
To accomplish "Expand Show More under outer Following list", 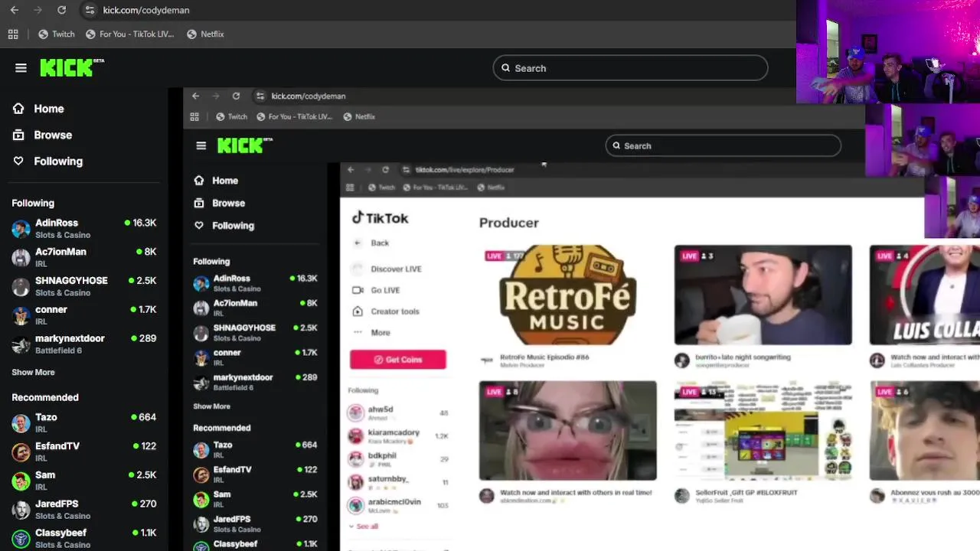I will click(33, 372).
